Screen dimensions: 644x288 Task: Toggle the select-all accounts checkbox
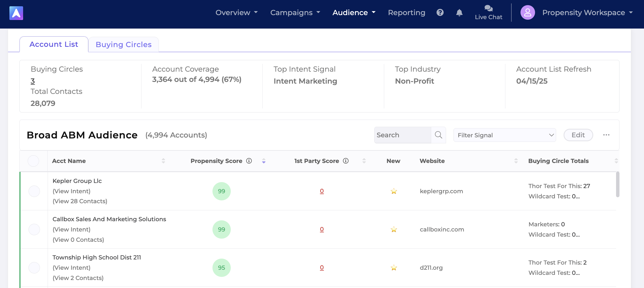tap(33, 161)
